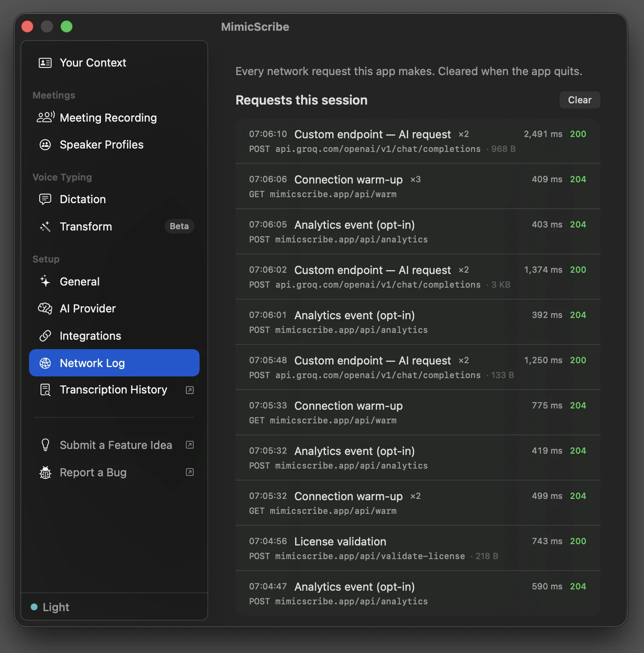Screen dimensions: 644x653
Task: Select the License validation request row
Action: pos(418,548)
